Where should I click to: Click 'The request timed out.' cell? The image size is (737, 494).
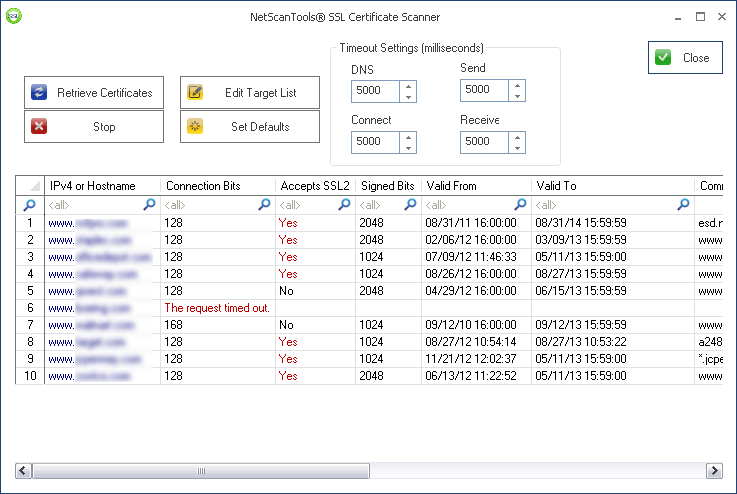217,308
